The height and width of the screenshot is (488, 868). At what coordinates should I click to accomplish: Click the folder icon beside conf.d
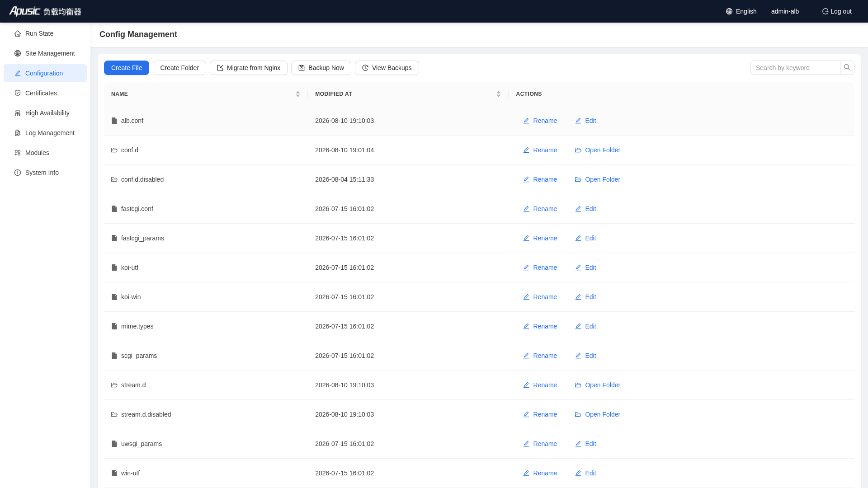(114, 150)
